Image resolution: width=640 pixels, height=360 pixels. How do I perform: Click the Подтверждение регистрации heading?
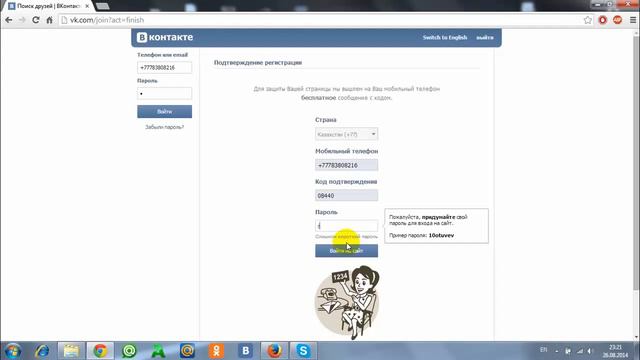click(258, 62)
